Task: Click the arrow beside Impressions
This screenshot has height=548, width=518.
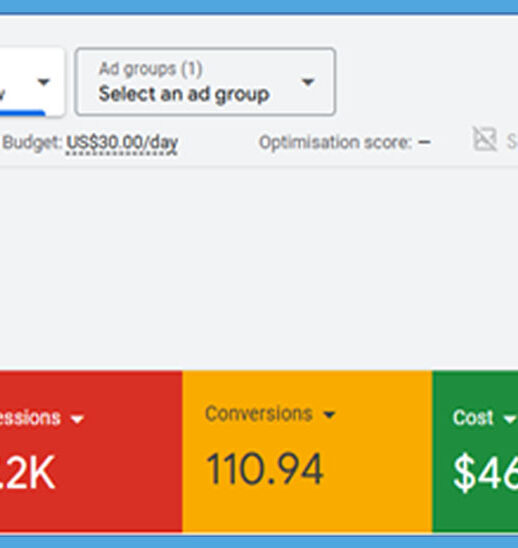Action: point(77,419)
